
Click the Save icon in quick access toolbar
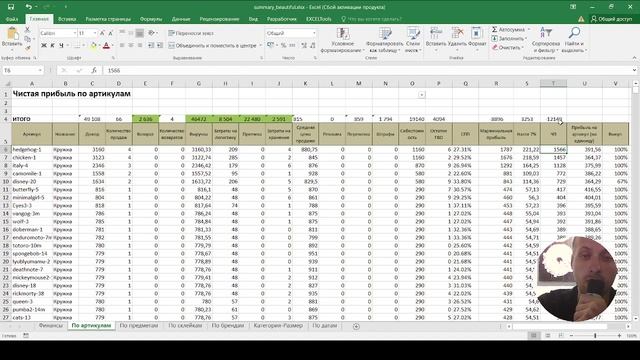[x=11, y=7]
